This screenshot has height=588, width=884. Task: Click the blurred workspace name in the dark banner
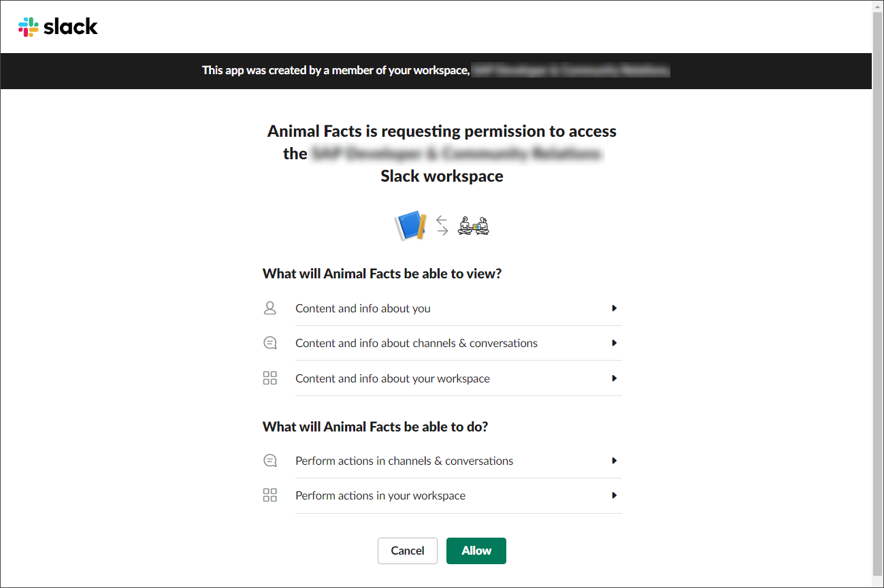(x=571, y=70)
